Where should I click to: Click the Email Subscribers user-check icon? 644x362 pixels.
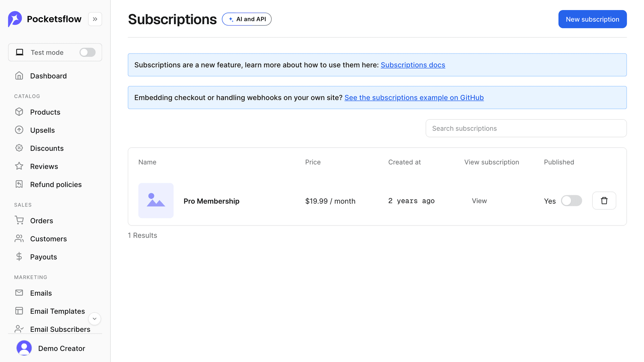[19, 329]
